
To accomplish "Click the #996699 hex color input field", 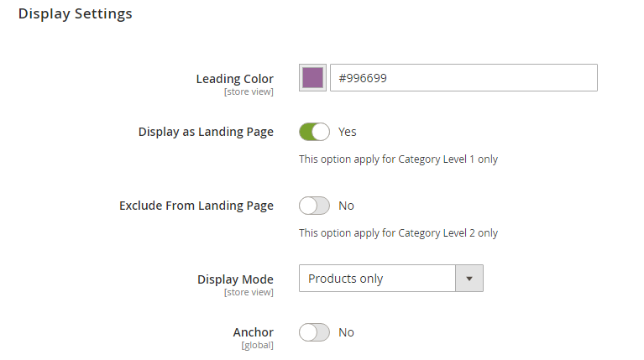I will pos(463,78).
